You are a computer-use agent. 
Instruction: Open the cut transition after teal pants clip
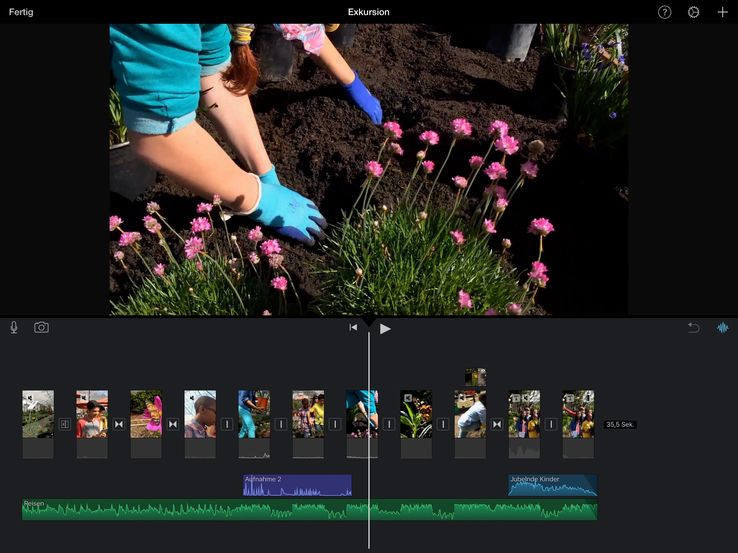[281, 425]
